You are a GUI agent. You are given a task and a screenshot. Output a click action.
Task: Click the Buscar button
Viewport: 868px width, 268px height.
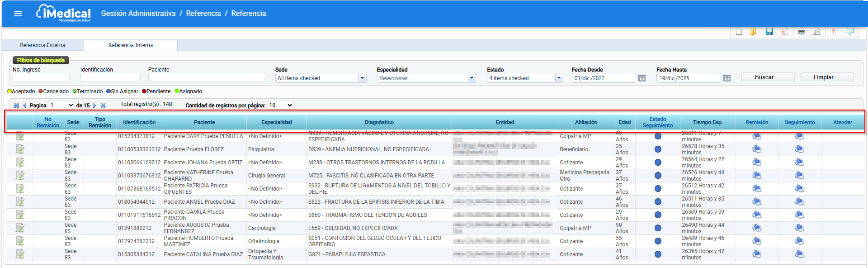[x=768, y=77]
